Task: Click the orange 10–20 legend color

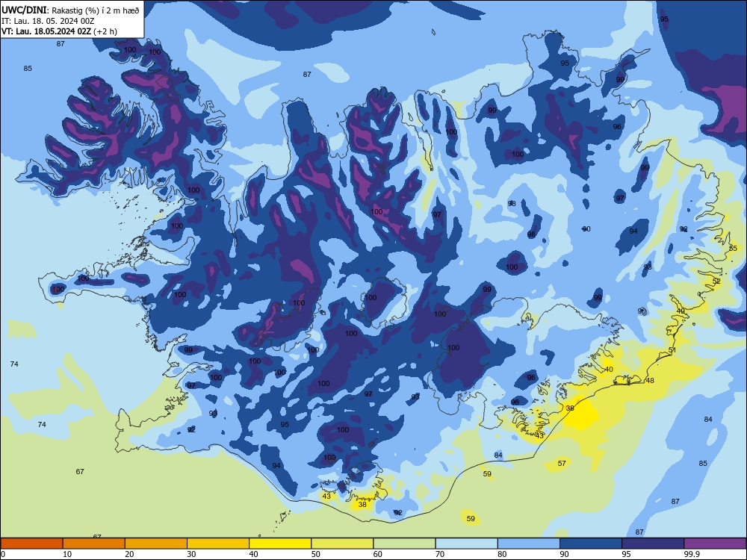Action: [x=94, y=544]
